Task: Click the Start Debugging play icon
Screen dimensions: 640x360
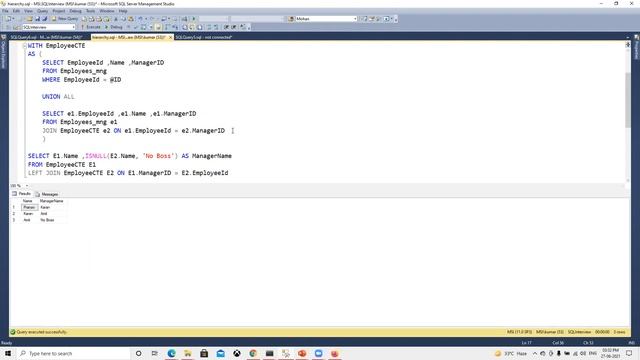Action: [x=193, y=19]
